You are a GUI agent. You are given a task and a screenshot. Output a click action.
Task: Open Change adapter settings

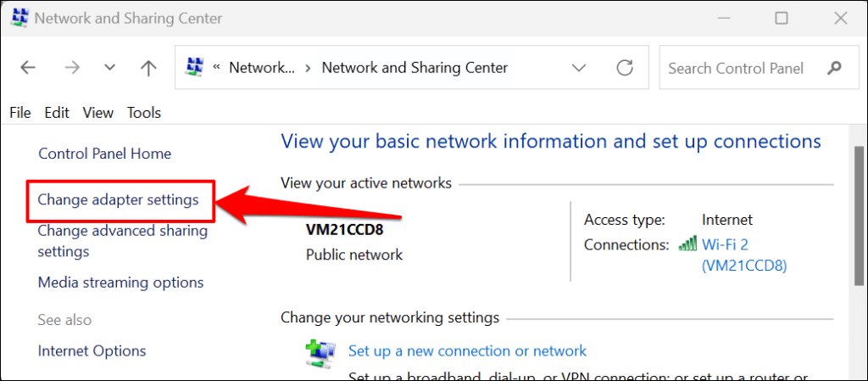pos(118,200)
